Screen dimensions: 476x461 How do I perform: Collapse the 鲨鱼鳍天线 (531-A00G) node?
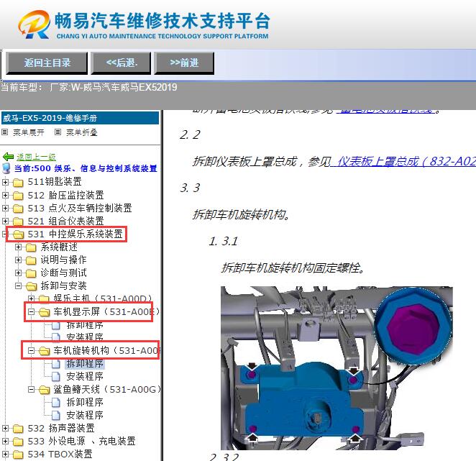[x=31, y=390]
